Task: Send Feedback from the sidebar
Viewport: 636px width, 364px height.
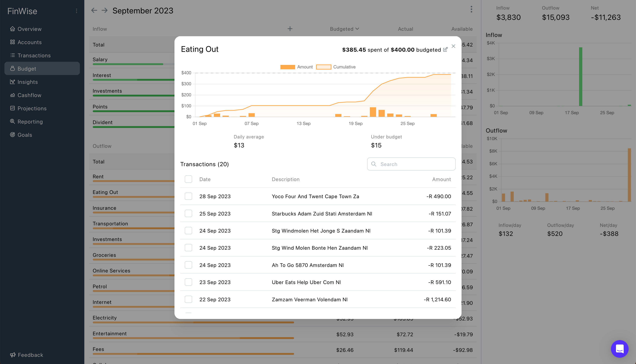Action: click(x=26, y=355)
